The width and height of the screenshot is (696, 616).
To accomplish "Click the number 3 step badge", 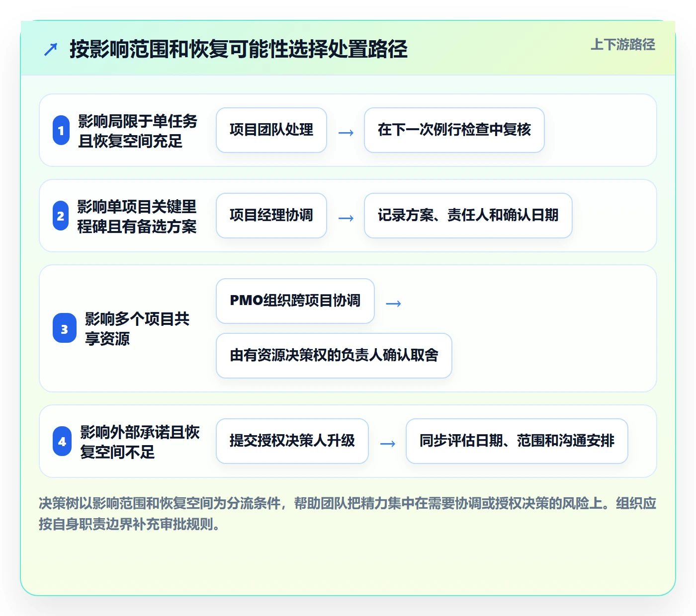I will (x=65, y=328).
